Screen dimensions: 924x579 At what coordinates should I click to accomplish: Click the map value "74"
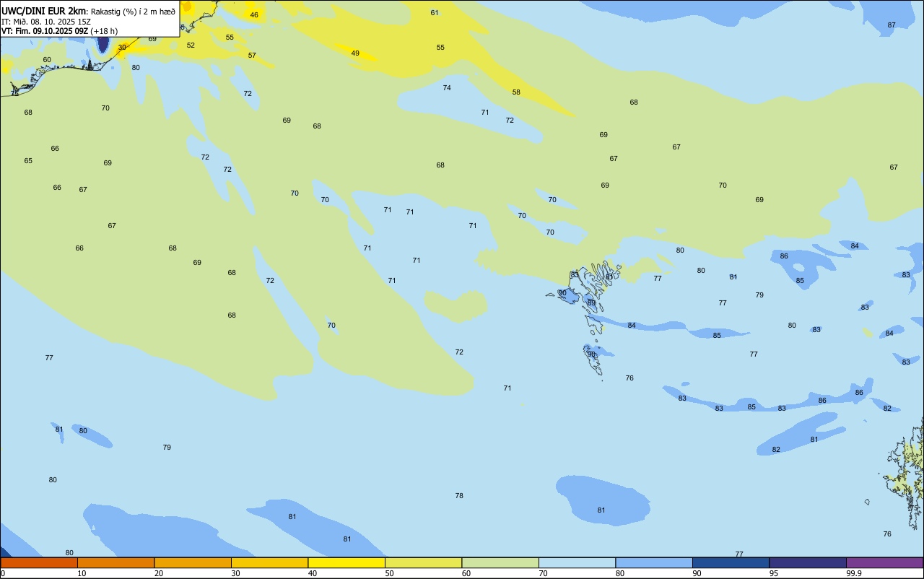tap(447, 87)
